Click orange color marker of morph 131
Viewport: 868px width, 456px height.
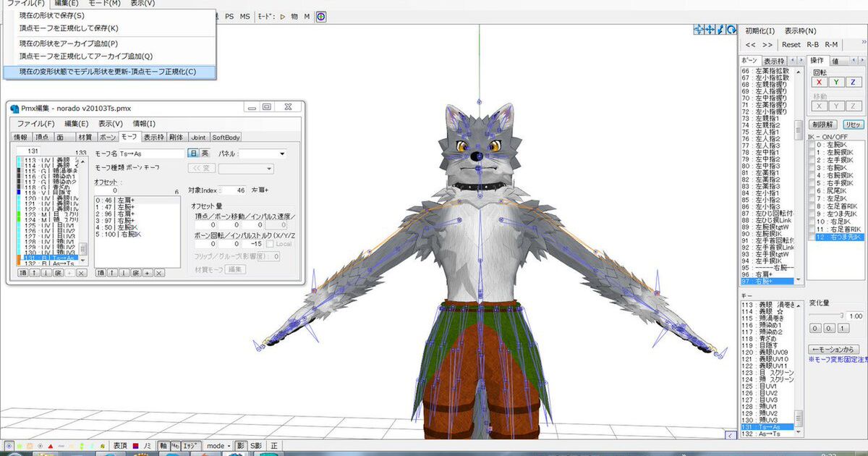[x=19, y=258]
